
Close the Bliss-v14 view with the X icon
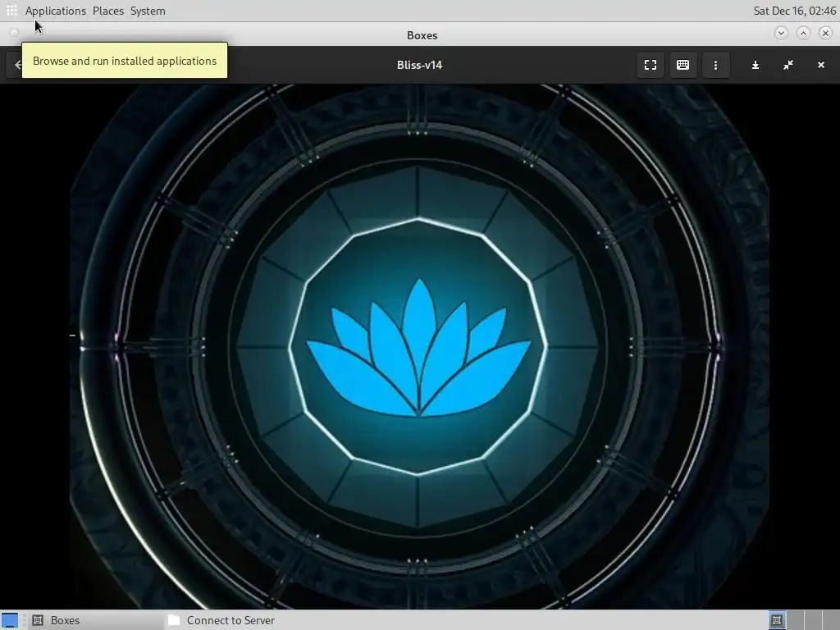(x=820, y=65)
